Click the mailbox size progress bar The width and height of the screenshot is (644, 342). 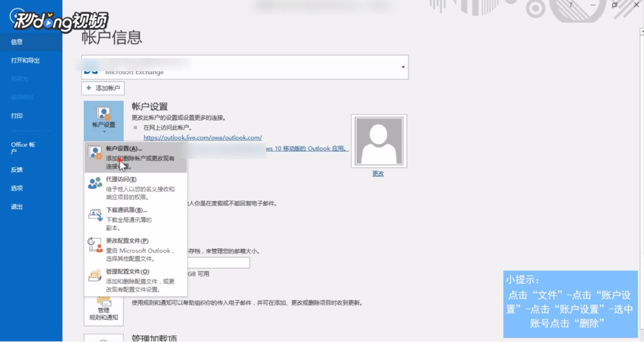coord(218,263)
